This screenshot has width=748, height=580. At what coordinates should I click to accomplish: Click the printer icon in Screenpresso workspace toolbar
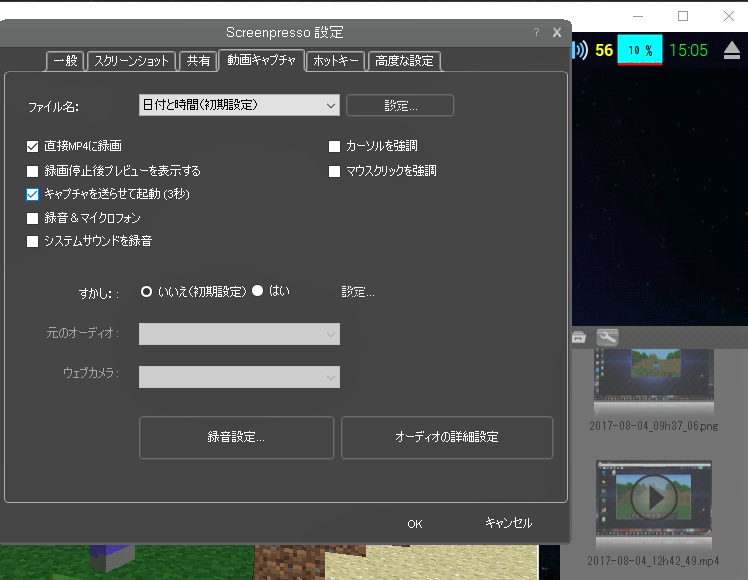pos(579,337)
